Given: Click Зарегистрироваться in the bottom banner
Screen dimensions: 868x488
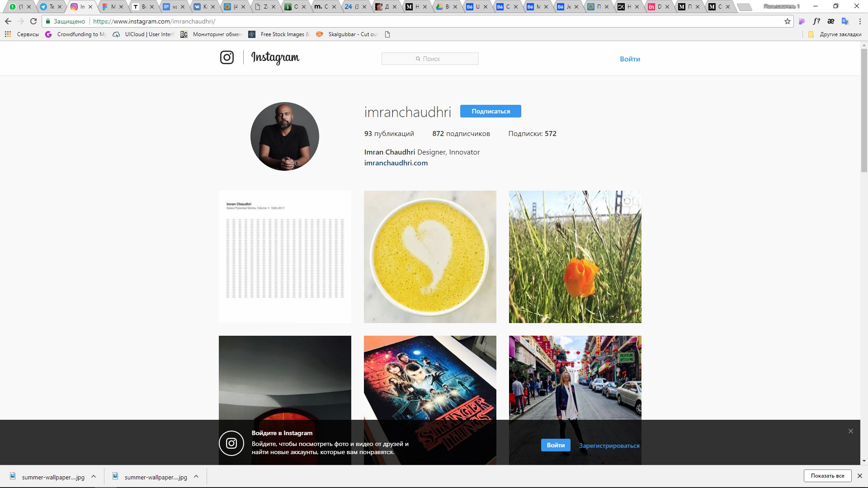Looking at the screenshot, I should 609,446.
